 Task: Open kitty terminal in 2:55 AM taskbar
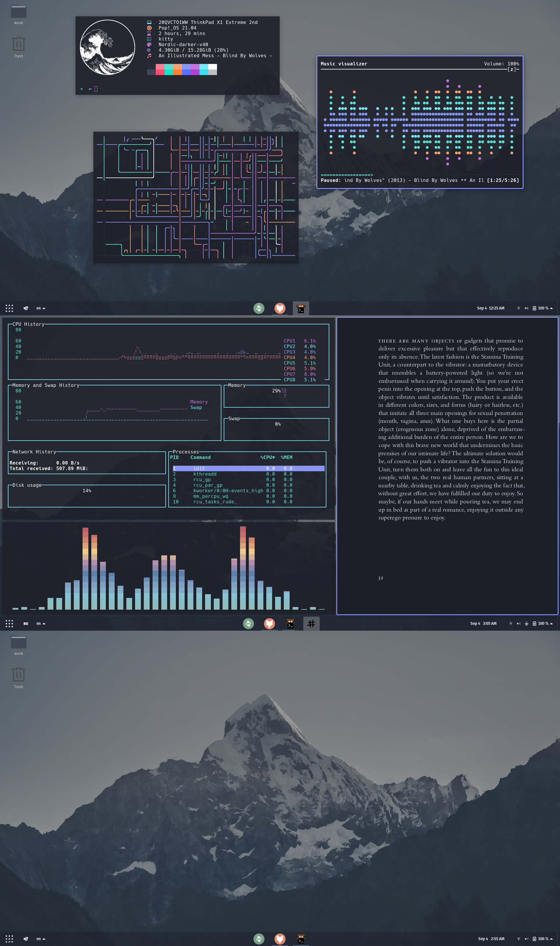[301, 939]
